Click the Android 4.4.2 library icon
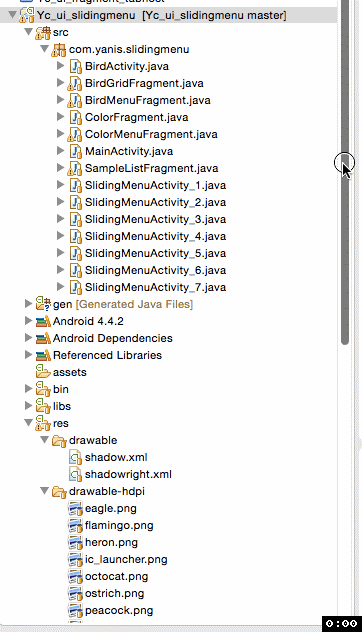 click(43, 321)
